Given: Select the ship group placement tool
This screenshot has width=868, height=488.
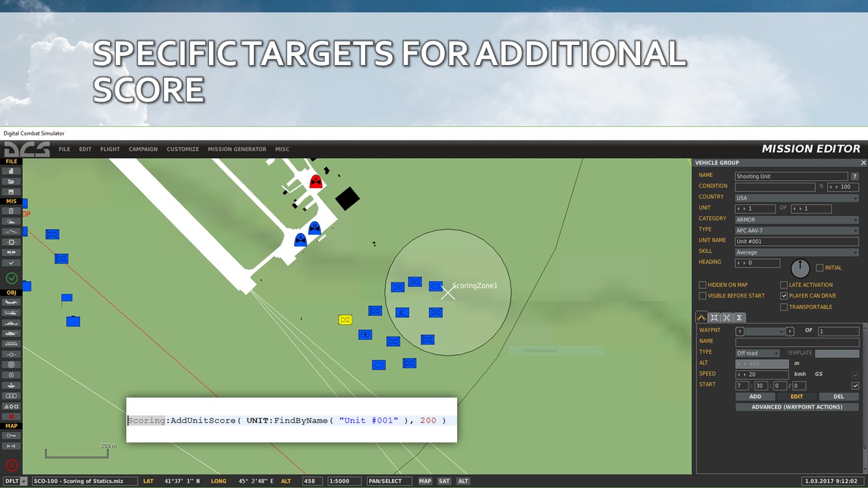Looking at the screenshot, I should (x=11, y=323).
